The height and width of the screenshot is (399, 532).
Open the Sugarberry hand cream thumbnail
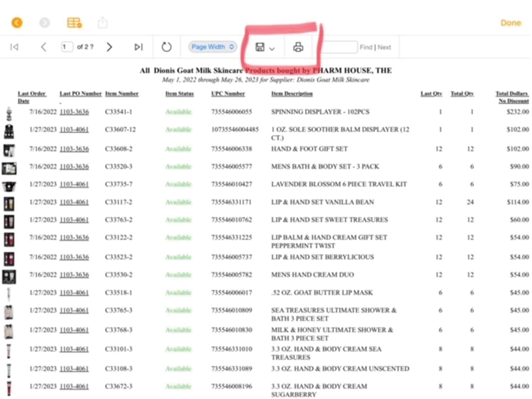pos(9,388)
